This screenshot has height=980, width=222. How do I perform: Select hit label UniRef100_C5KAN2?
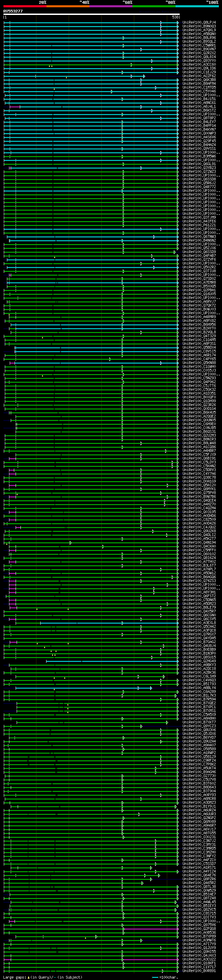[199, 466]
